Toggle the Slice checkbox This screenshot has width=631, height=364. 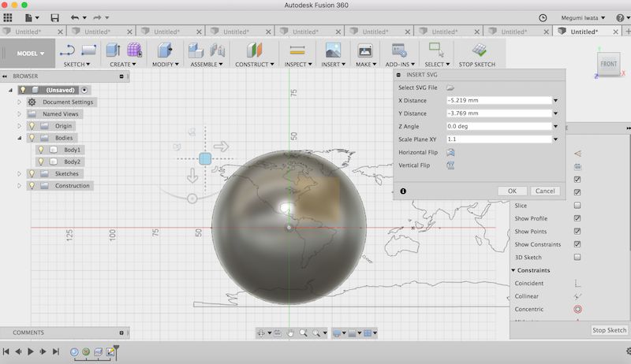577,206
